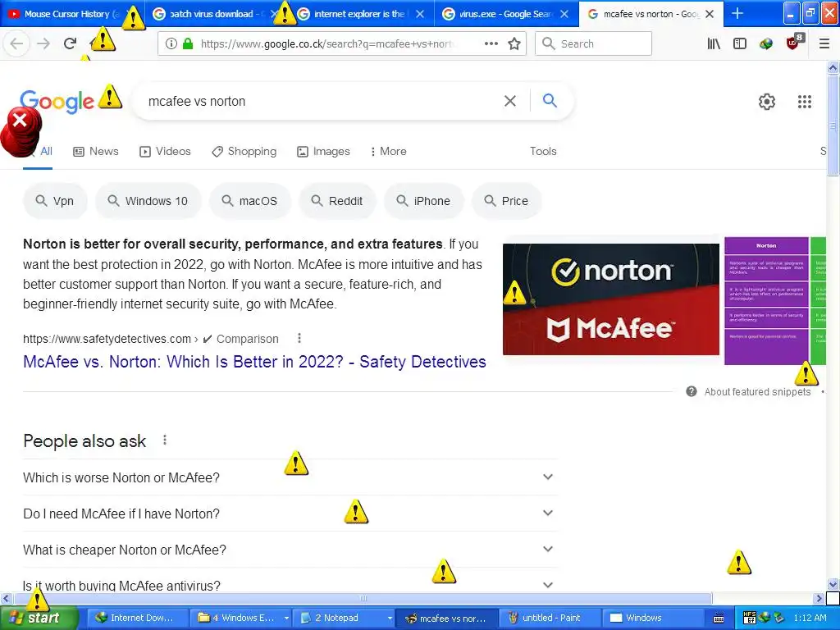
Task: Select the Videos results tab
Action: coord(165,152)
